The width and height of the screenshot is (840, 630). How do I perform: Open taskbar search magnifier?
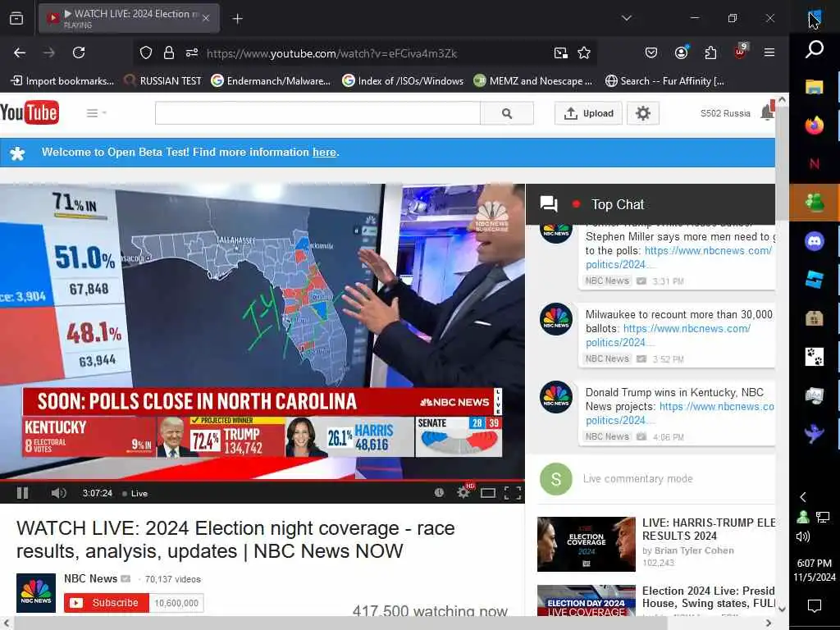815,49
